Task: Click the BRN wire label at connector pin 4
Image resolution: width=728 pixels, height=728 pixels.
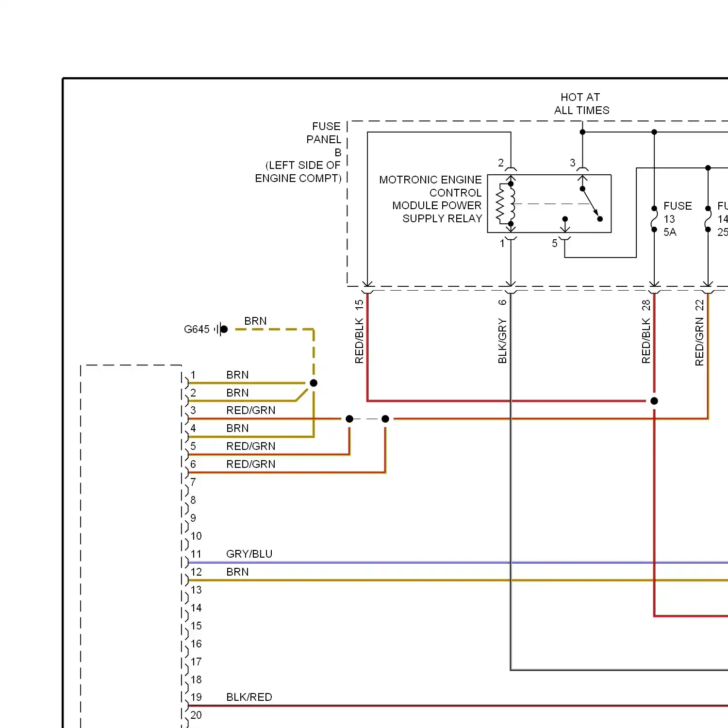Action: click(x=237, y=429)
